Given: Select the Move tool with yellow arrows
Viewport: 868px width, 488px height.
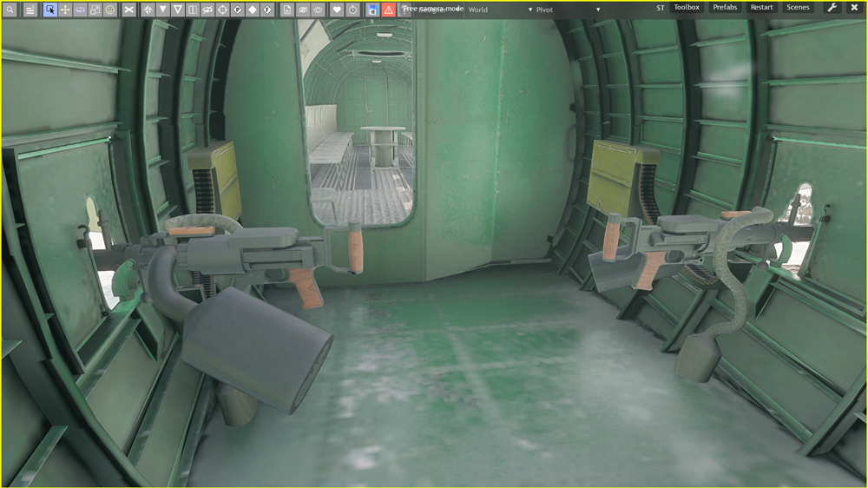Looking at the screenshot, I should (65, 10).
